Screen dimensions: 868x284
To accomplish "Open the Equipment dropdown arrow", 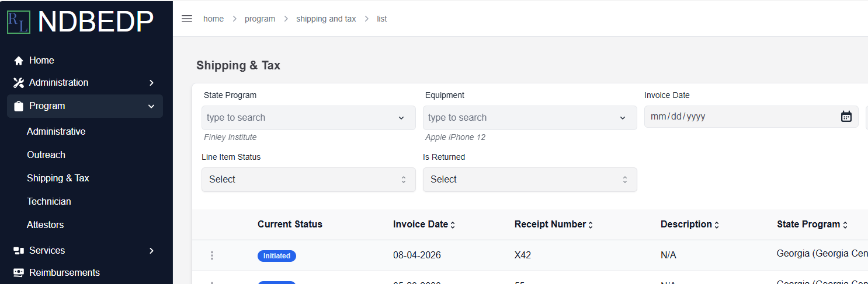I will pos(623,118).
